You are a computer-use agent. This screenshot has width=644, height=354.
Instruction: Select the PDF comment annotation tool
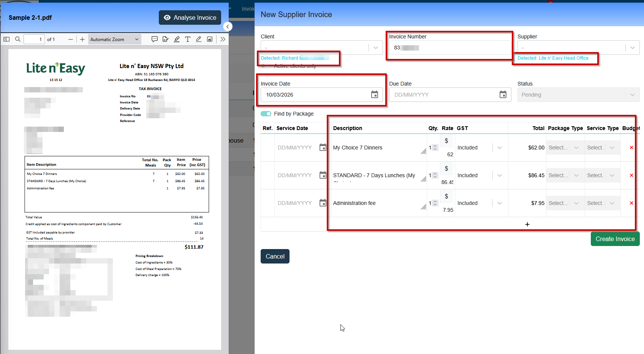155,39
